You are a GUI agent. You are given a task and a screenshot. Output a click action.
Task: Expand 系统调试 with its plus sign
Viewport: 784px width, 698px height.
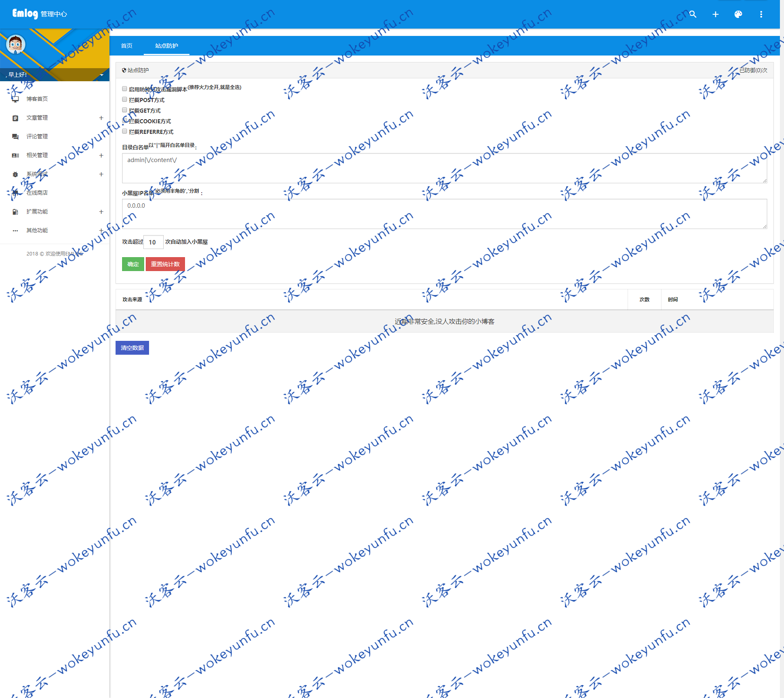tap(101, 174)
